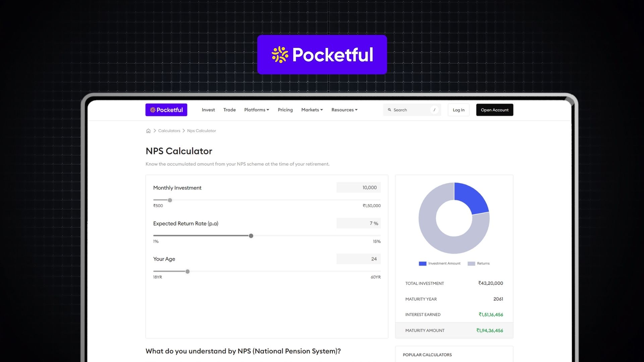This screenshot has width=644, height=362.
Task: Open the Resources dropdown
Action: [344, 110]
